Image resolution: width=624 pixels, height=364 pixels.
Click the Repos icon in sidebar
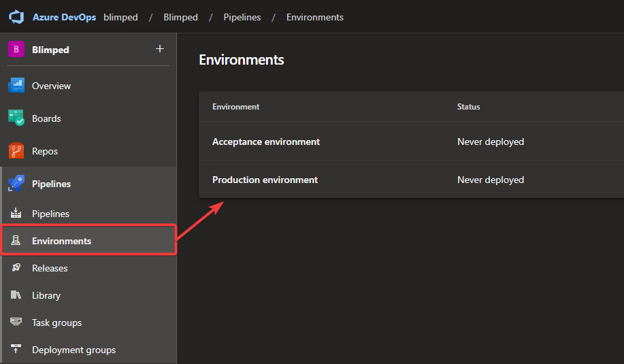(16, 151)
